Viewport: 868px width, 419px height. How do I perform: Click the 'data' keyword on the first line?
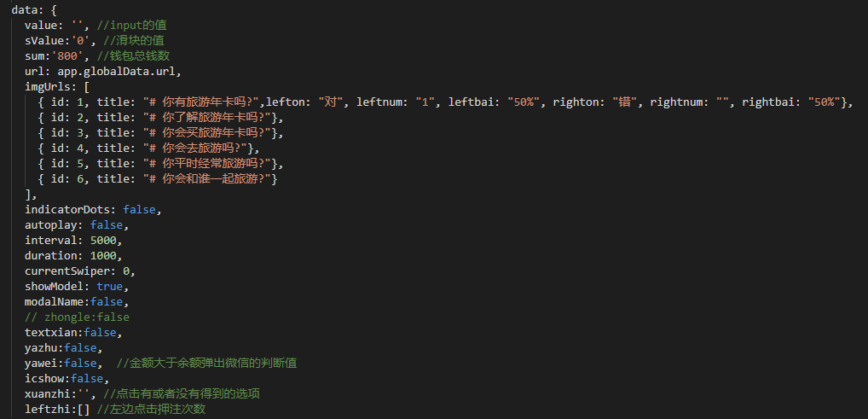[x=24, y=9]
